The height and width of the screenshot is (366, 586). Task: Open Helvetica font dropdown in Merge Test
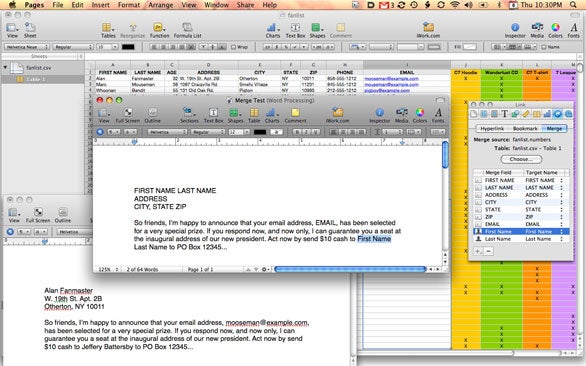coord(167,132)
